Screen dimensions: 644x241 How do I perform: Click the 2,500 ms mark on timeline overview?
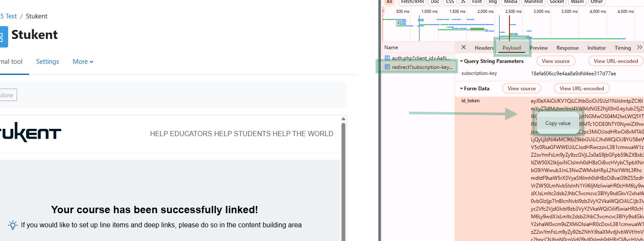(513, 12)
